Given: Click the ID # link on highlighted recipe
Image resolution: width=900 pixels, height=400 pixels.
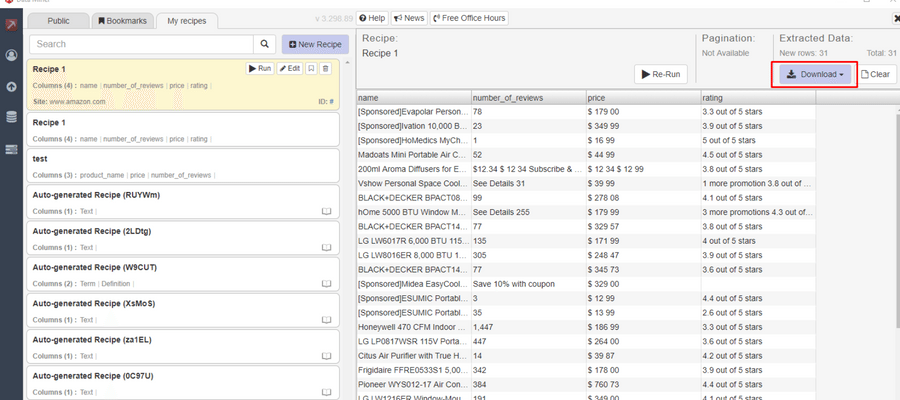Looking at the screenshot, I should pyautogui.click(x=331, y=102).
